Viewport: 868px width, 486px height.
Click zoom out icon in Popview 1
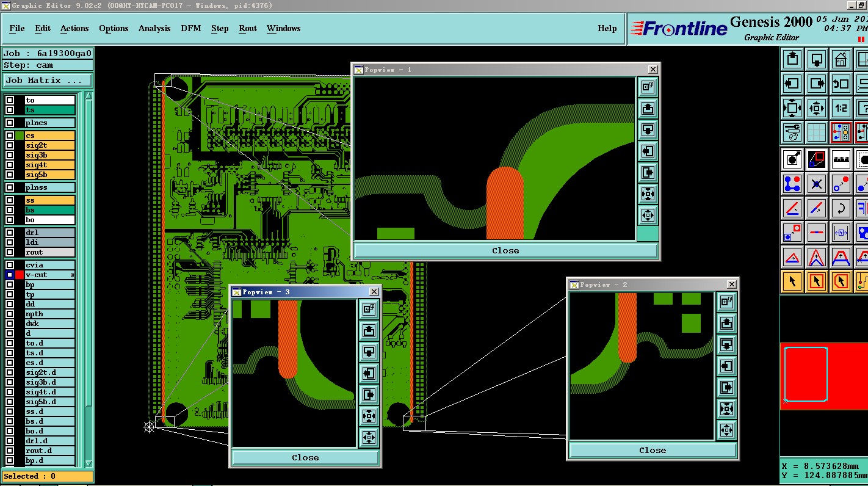(648, 194)
